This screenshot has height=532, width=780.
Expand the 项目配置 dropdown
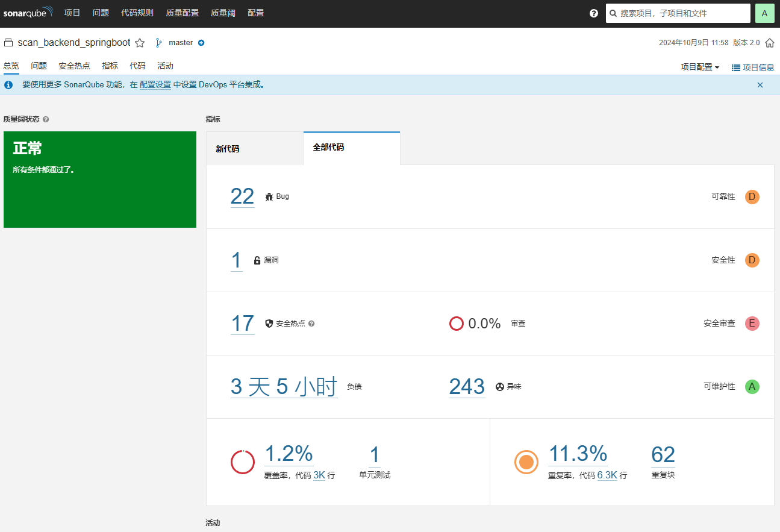[x=700, y=67]
